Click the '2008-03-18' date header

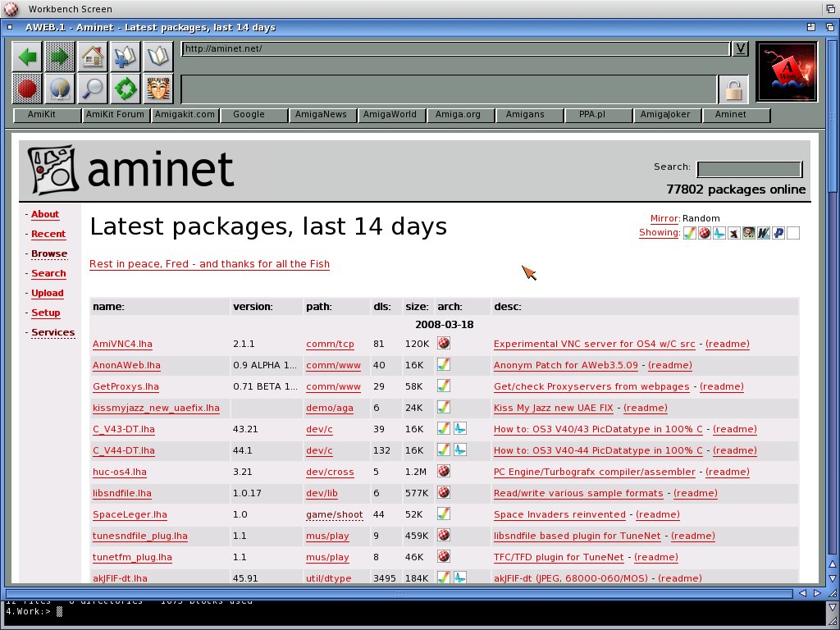[444, 325]
